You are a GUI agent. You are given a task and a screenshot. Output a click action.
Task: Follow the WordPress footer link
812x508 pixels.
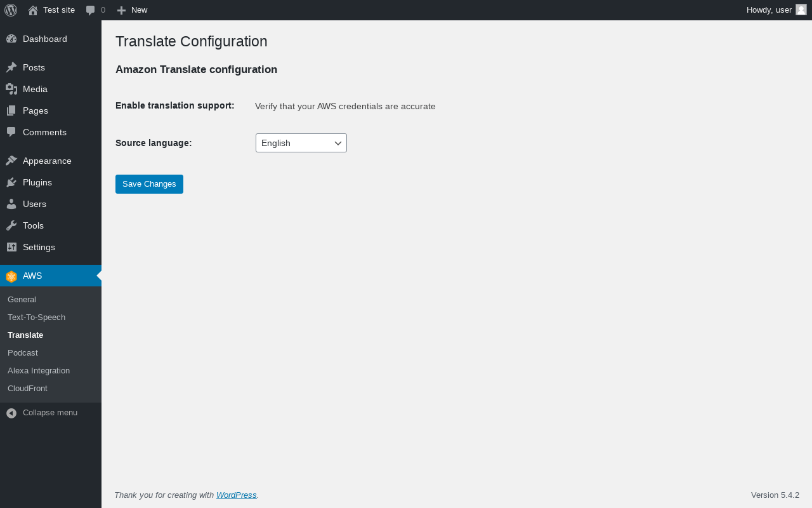click(x=236, y=495)
